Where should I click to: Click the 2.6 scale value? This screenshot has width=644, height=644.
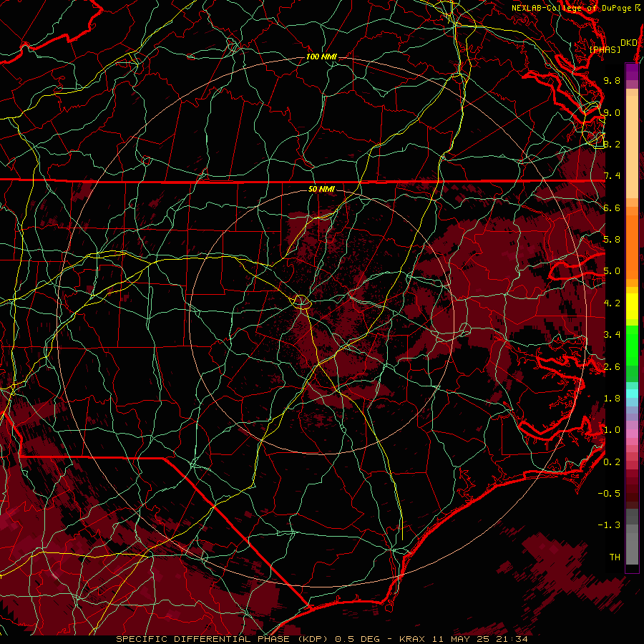[612, 367]
